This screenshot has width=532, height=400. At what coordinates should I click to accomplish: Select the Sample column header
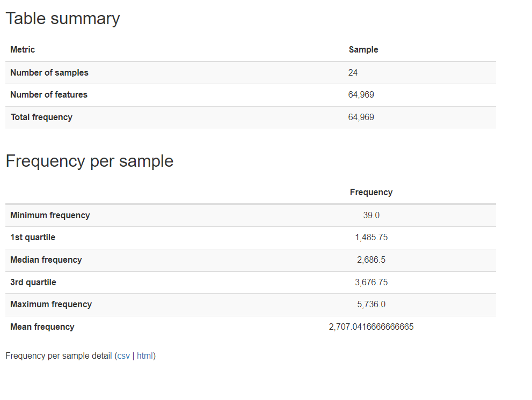363,50
